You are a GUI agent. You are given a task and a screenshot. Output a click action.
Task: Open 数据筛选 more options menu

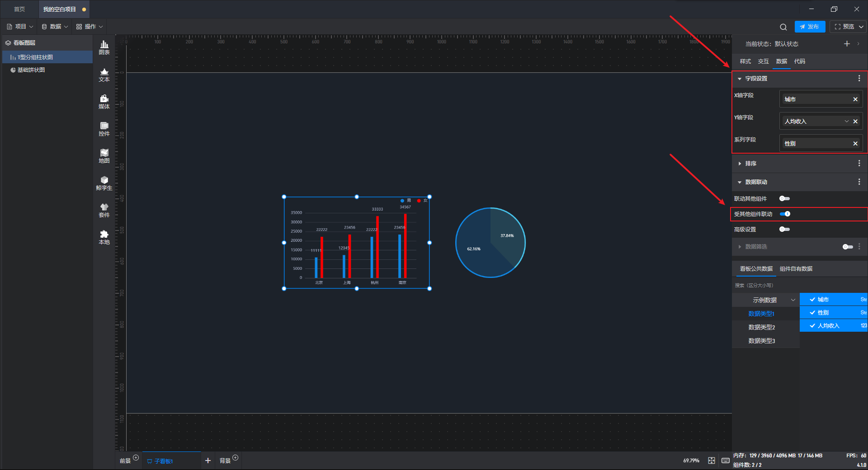[859, 247]
